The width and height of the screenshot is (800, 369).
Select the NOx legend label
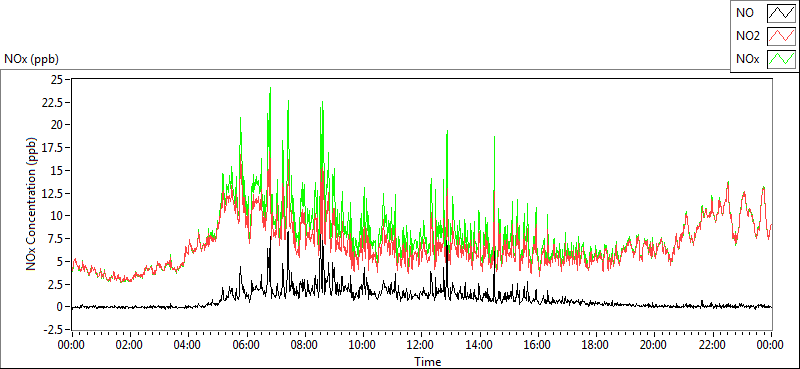click(x=748, y=59)
